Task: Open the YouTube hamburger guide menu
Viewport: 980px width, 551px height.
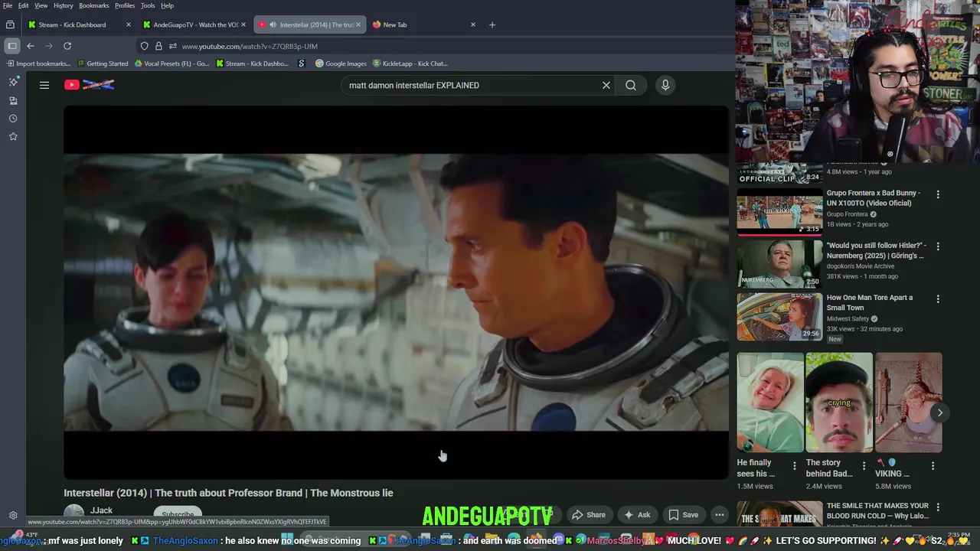Action: [x=44, y=85]
